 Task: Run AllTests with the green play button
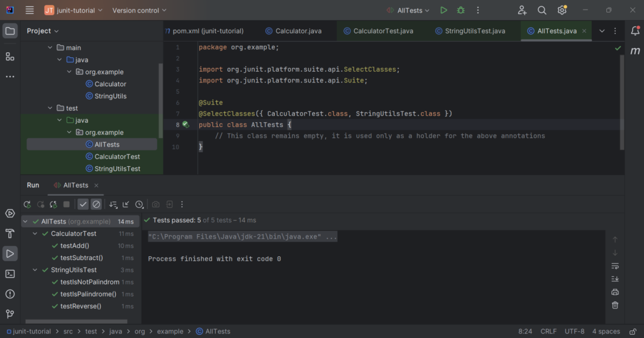click(443, 10)
